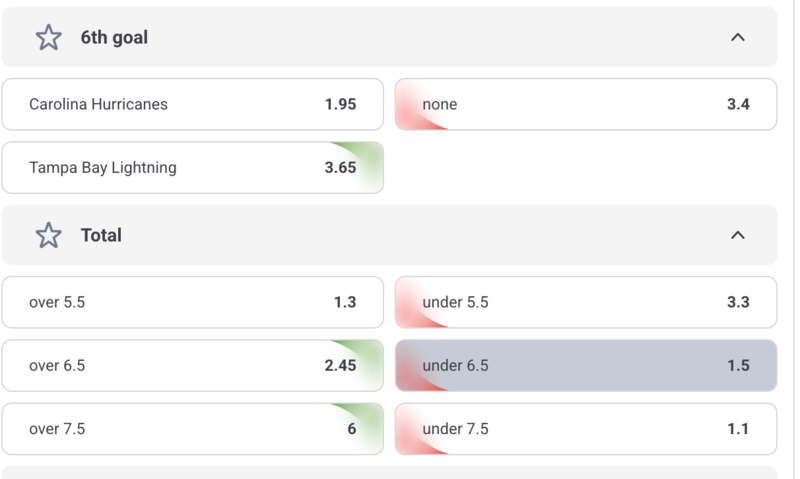Click the 3.65 odds value
800x479 pixels.
point(340,167)
